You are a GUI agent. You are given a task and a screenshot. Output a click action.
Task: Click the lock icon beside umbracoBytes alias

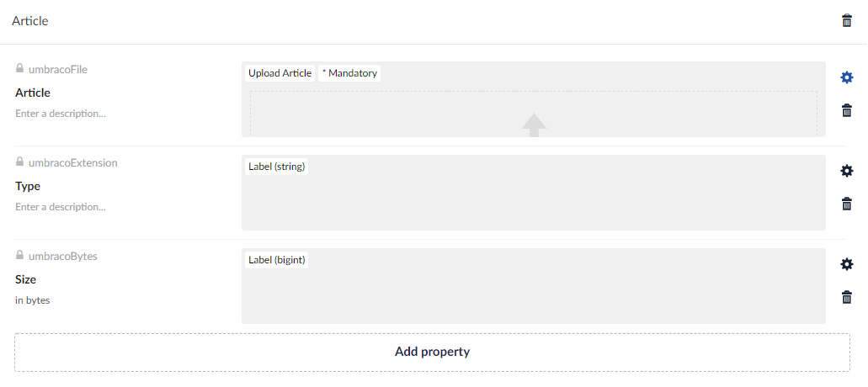(x=19, y=256)
